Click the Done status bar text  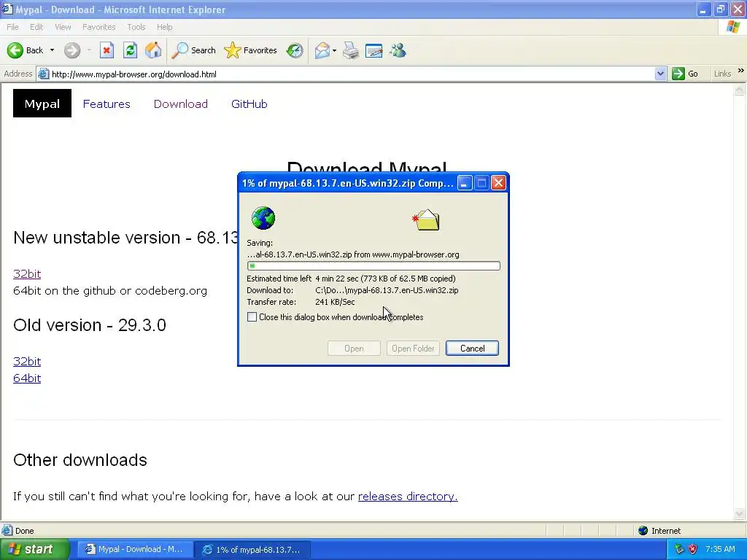[x=24, y=531]
